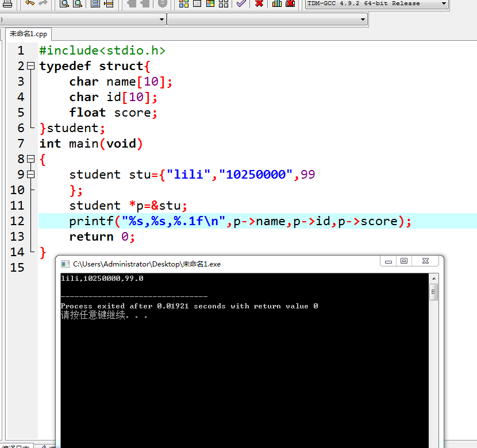Select the 编译日志 bottom panel tab
This screenshot has width=477, height=448.
coord(16,446)
